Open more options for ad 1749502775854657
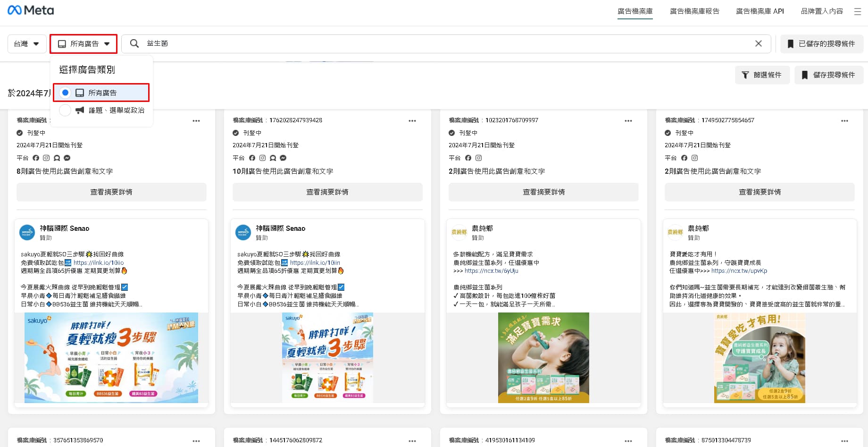The width and height of the screenshot is (868, 447). point(844,121)
